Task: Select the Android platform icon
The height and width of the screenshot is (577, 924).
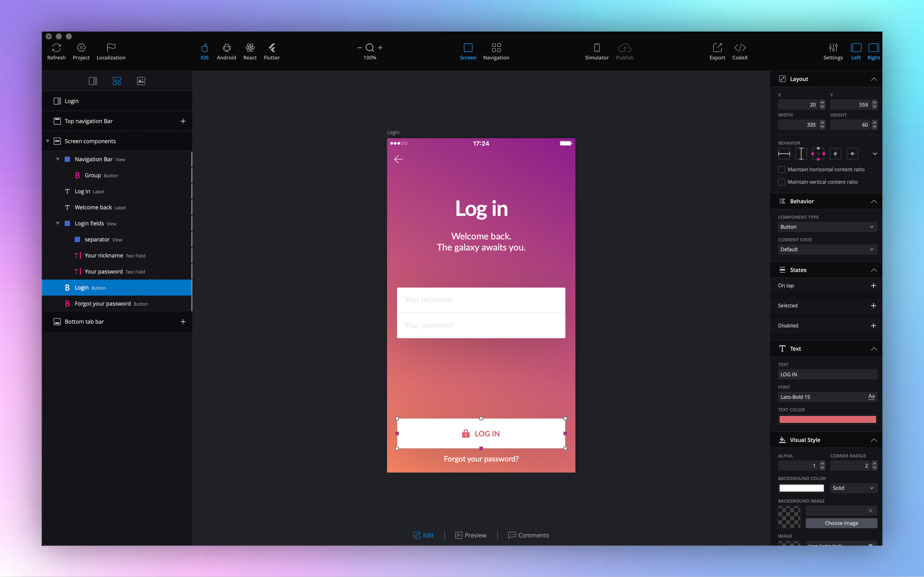Action: click(x=226, y=48)
